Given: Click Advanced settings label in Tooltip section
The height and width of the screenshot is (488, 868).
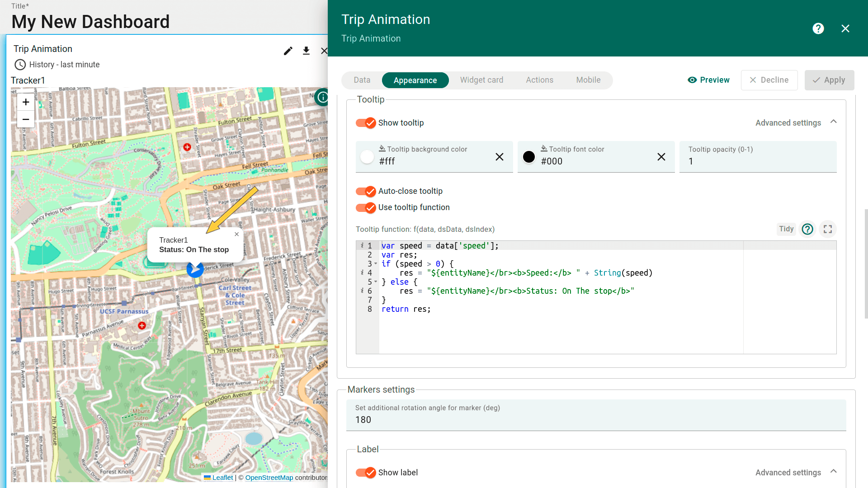Looking at the screenshot, I should click(x=788, y=123).
